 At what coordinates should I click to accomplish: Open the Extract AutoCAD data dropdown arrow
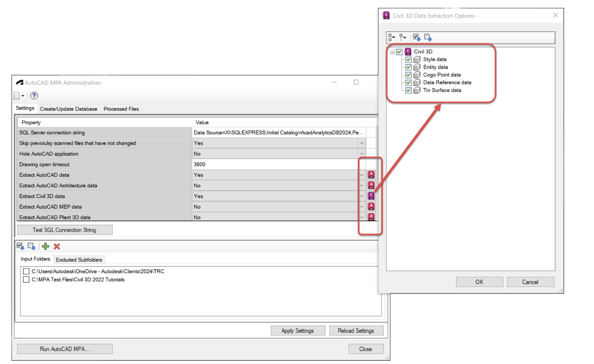[x=362, y=175]
